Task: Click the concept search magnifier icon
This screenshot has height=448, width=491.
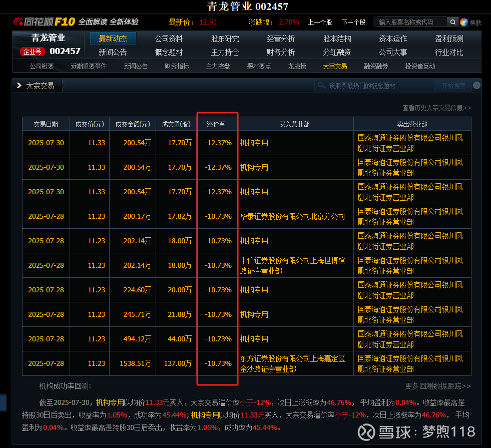Action: tap(321, 85)
